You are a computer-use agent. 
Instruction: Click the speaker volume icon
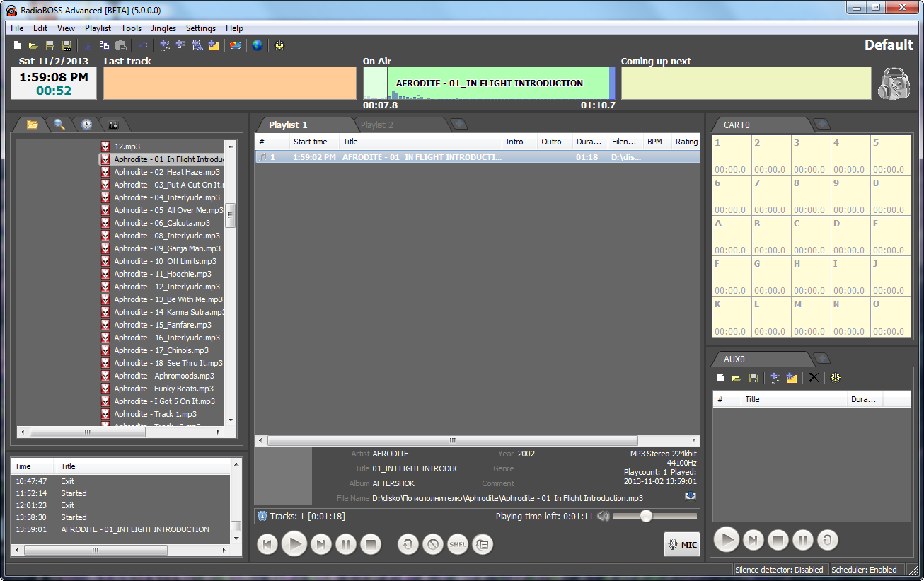tap(603, 516)
